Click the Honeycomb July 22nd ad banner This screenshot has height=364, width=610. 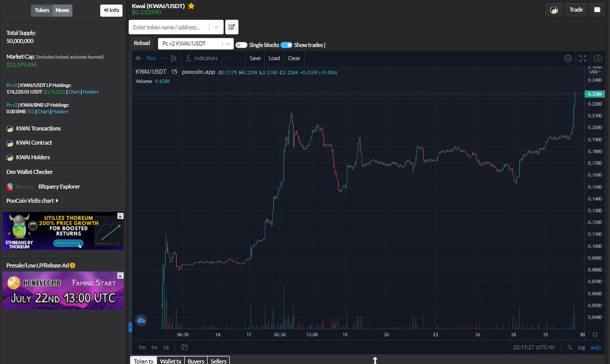pyautogui.click(x=63, y=290)
